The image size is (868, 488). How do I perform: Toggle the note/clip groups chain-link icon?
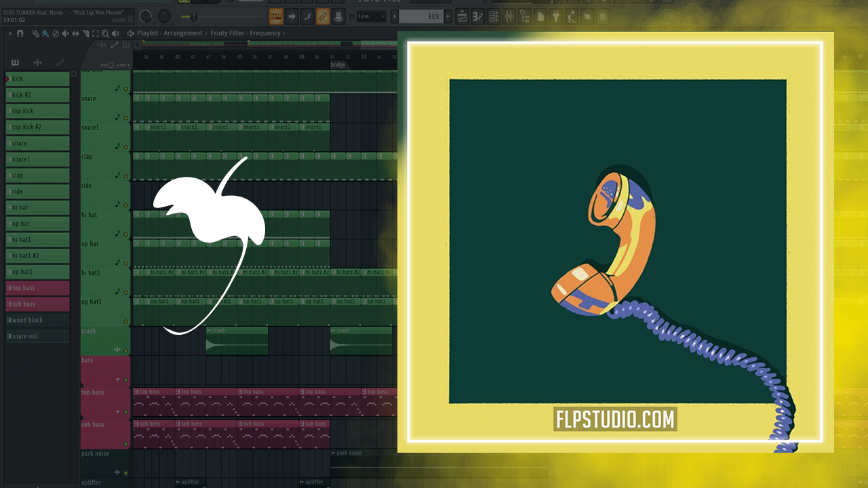323,16
